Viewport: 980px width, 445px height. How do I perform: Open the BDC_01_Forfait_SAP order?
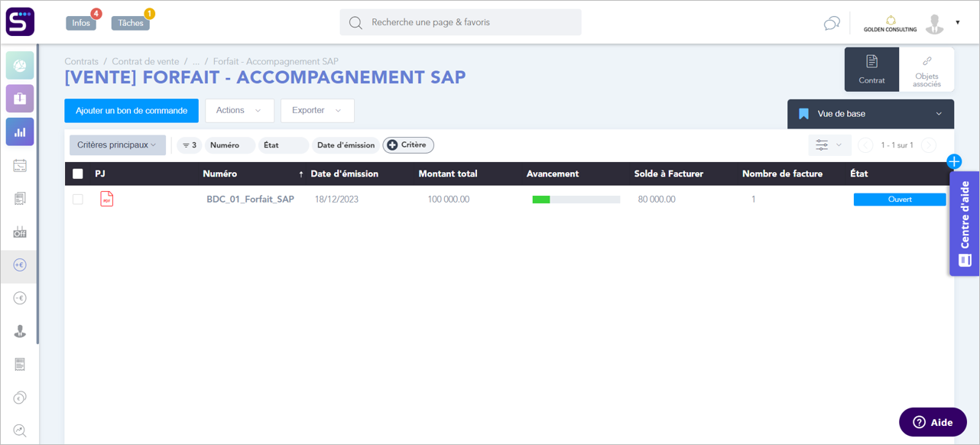point(250,200)
